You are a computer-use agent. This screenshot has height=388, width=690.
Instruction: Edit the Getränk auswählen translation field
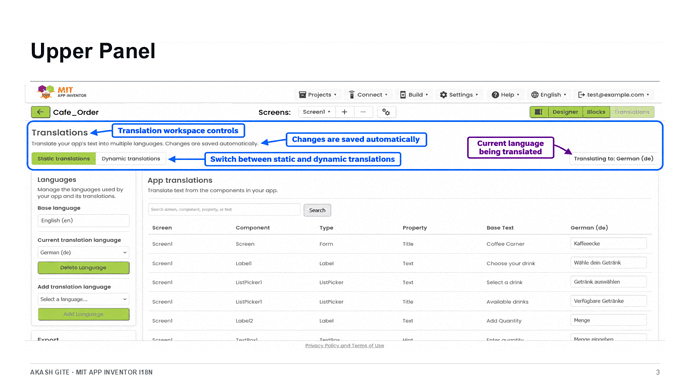[609, 282]
